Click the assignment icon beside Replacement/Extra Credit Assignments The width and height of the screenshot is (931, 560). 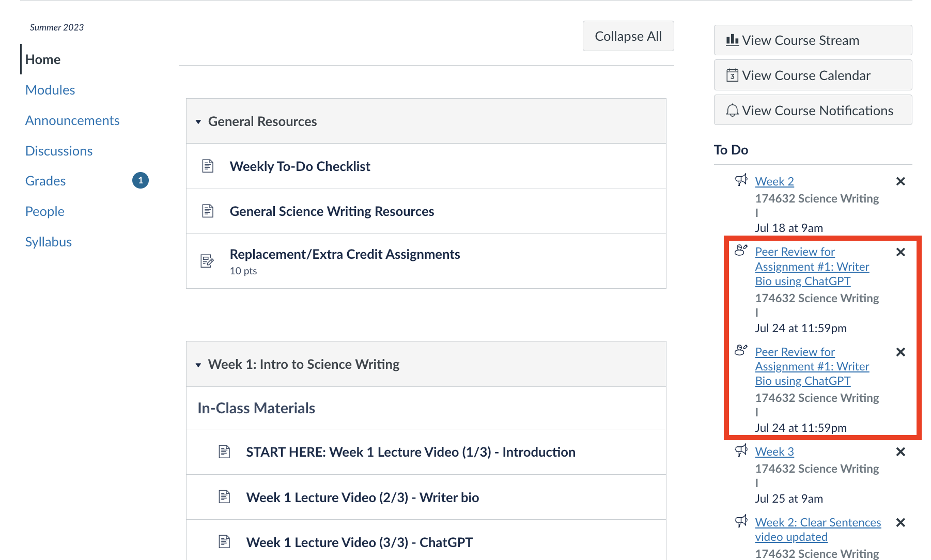click(207, 261)
